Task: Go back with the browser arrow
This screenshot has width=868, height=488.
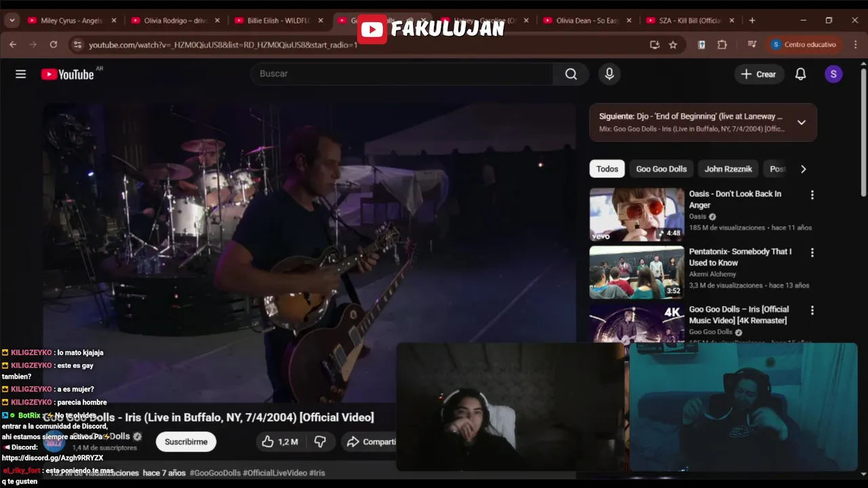Action: pyautogui.click(x=13, y=45)
